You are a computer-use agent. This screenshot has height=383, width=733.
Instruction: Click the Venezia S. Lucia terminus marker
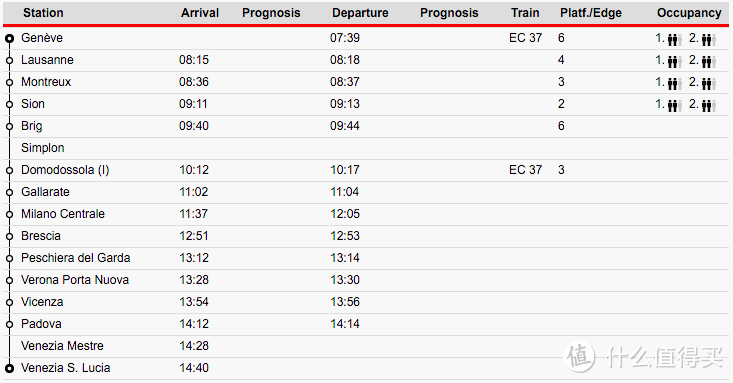coord(9,369)
